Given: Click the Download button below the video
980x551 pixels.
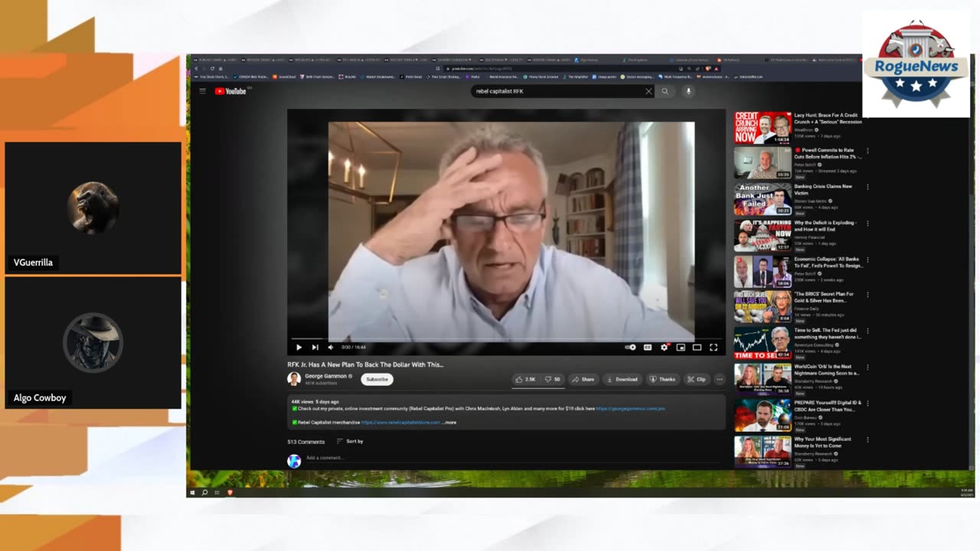Looking at the screenshot, I should coord(622,379).
